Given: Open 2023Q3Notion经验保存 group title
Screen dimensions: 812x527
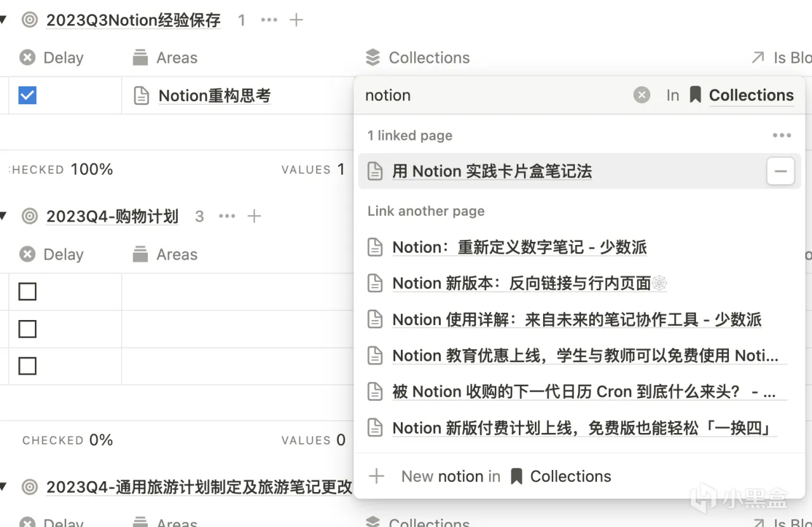Looking at the screenshot, I should pos(133,20).
